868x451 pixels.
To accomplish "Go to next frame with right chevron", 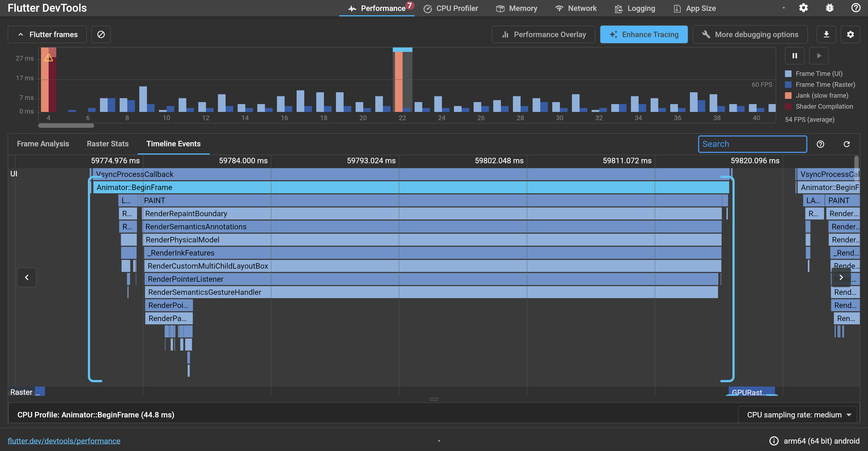I will coord(841,277).
